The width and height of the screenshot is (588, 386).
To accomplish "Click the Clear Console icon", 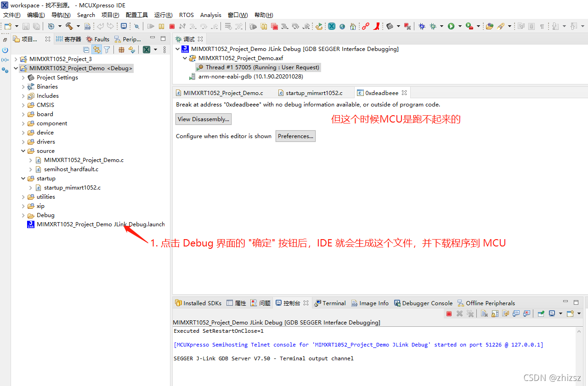I will tap(484, 313).
